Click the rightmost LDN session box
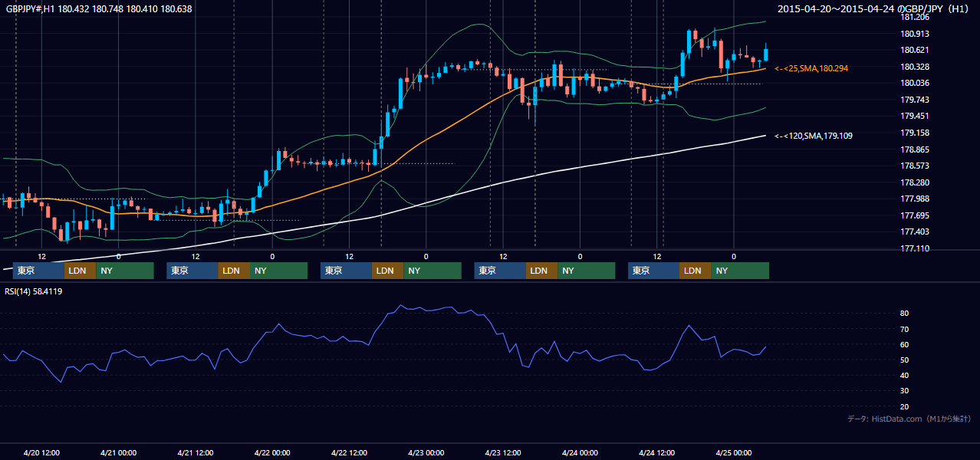Image resolution: width=980 pixels, height=460 pixels. pos(696,271)
